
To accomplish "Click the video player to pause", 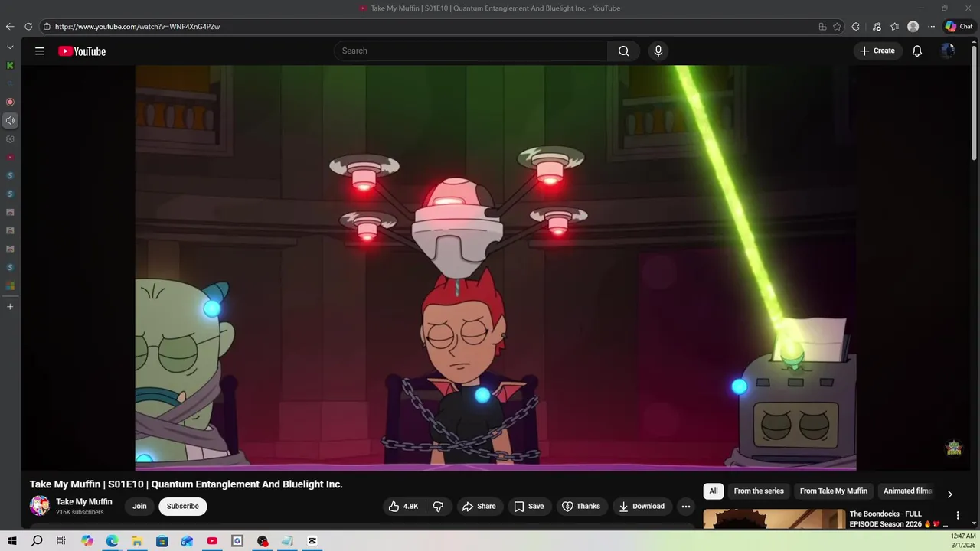I will pyautogui.click(x=495, y=268).
